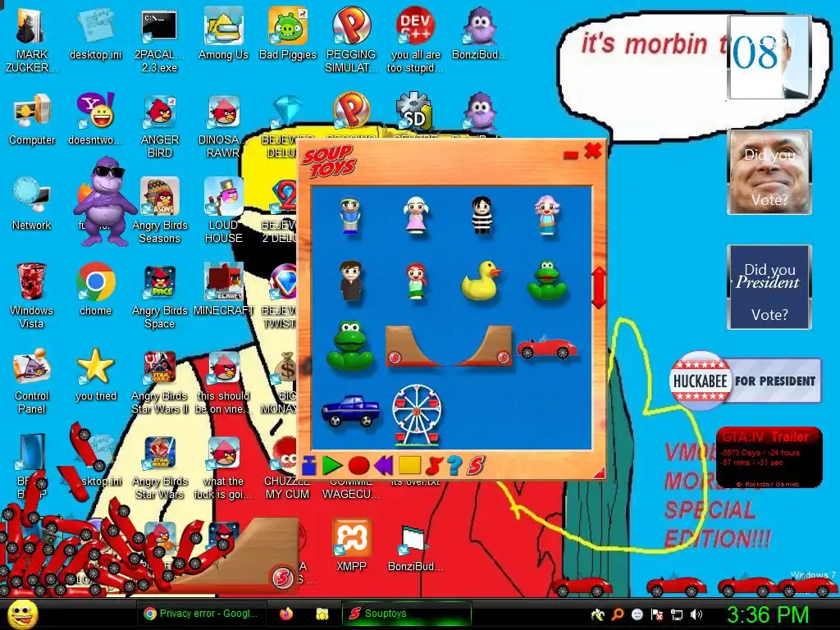This screenshot has width=840, height=630.
Task: Launch the chome Chrome shortcut
Action: (95, 290)
